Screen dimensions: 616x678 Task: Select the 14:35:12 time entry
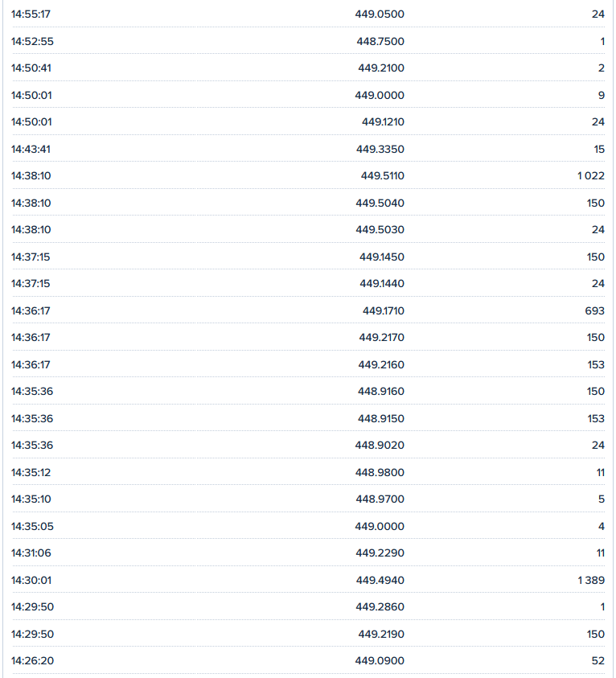(x=31, y=472)
